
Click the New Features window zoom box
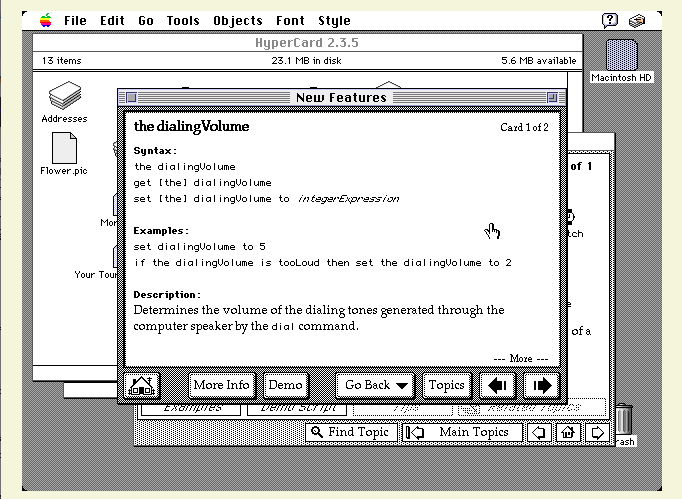(551, 97)
